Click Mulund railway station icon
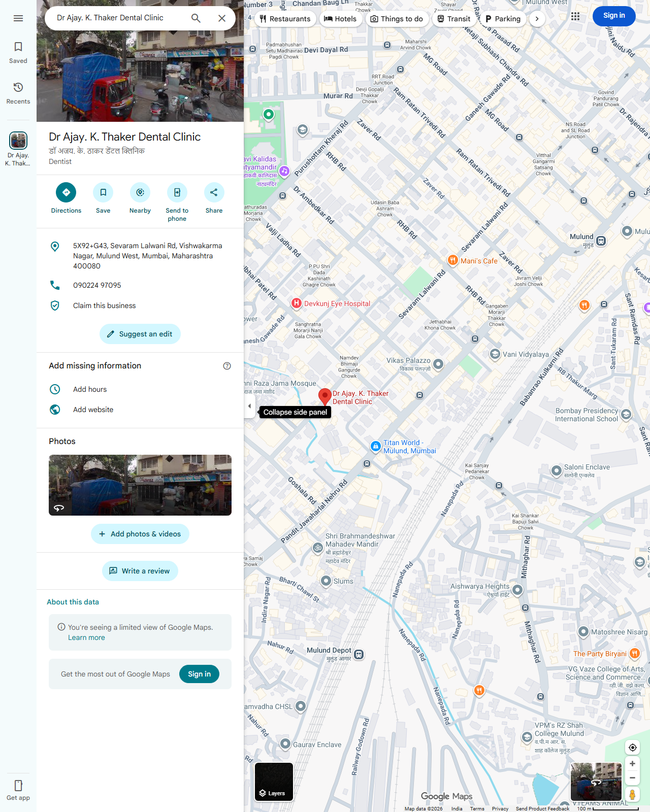Image resolution: width=650 pixels, height=812 pixels. 601,241
